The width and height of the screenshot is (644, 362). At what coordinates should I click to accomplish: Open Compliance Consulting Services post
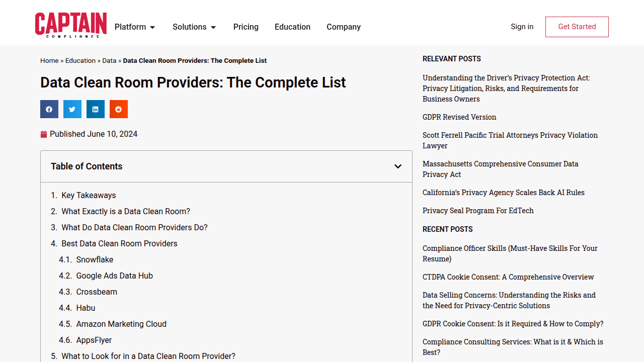coord(513,347)
